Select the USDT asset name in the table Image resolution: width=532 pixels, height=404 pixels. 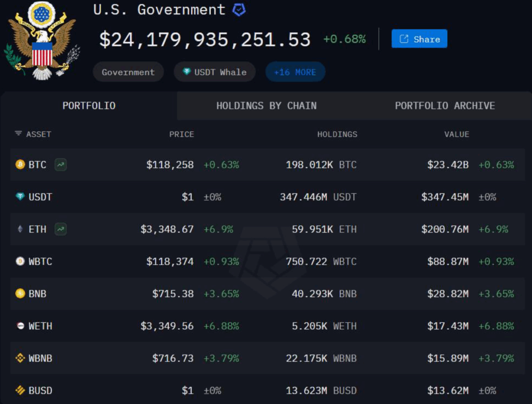coord(41,197)
